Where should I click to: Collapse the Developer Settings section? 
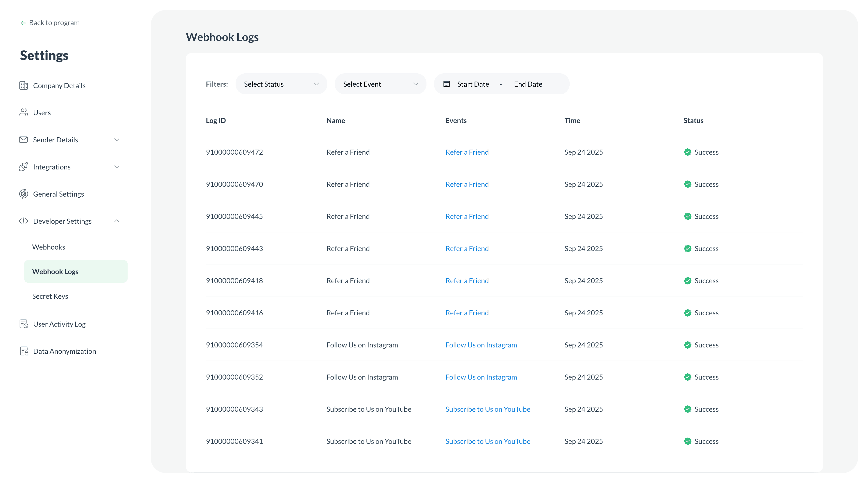point(117,221)
